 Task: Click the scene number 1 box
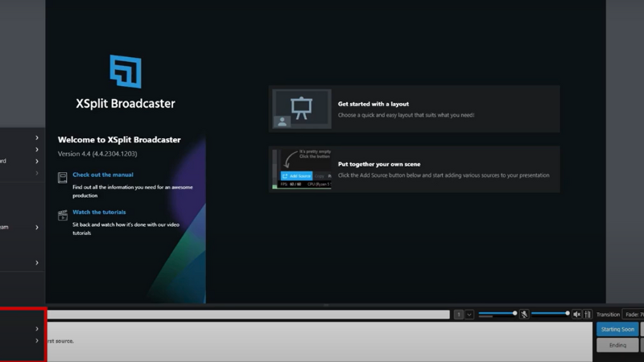click(459, 315)
